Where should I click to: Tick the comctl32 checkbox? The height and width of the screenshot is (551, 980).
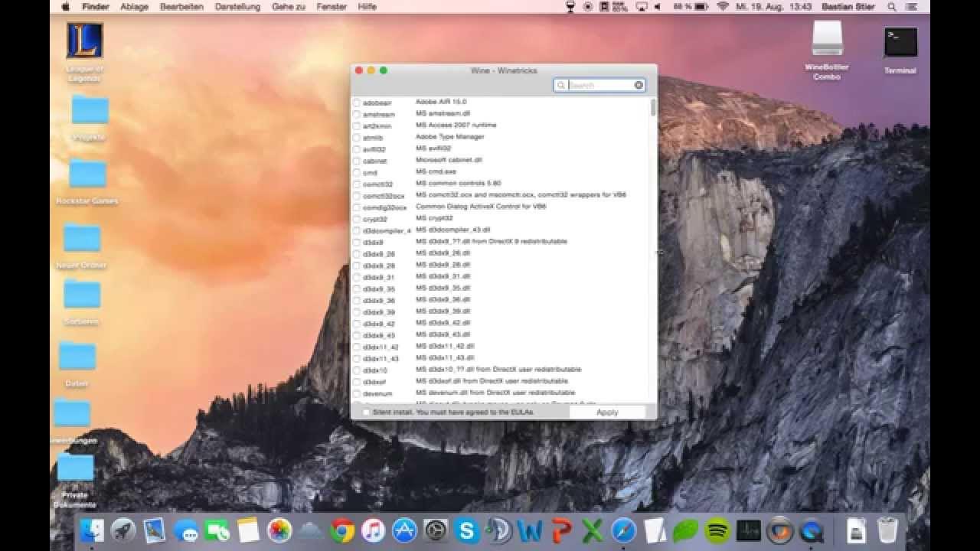[356, 184]
